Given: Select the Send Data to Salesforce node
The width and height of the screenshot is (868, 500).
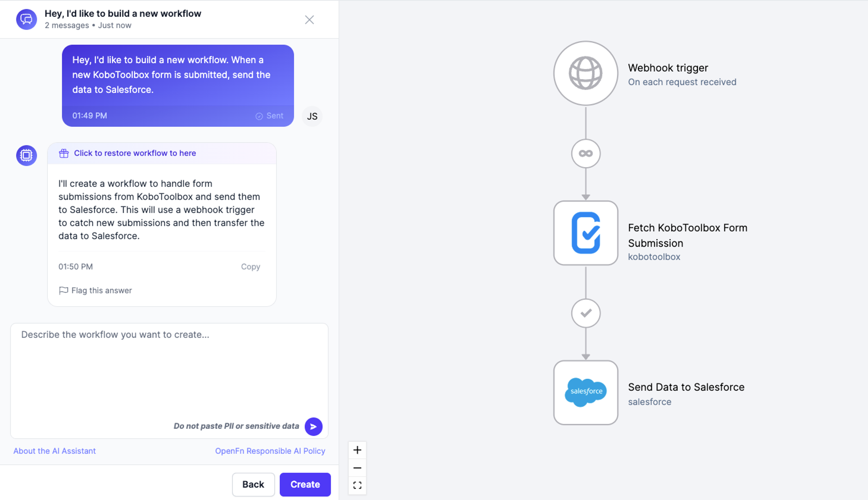Looking at the screenshot, I should pyautogui.click(x=586, y=392).
